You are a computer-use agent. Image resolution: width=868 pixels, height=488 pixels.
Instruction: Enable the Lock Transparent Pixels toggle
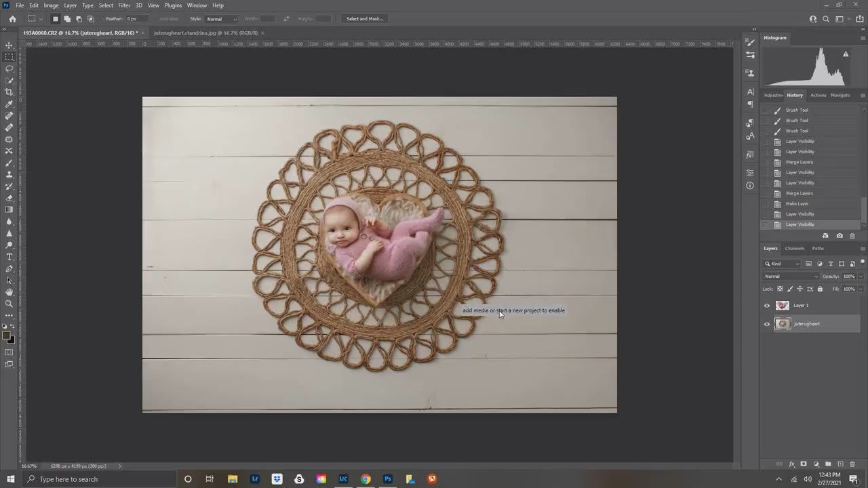(x=779, y=289)
